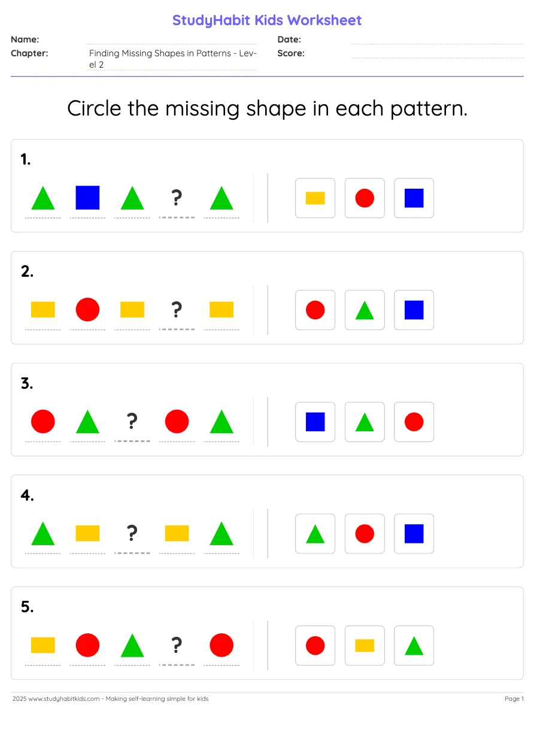The height and width of the screenshot is (756, 534).
Task: Choose the red circle answer in pattern 2
Action: tap(315, 310)
